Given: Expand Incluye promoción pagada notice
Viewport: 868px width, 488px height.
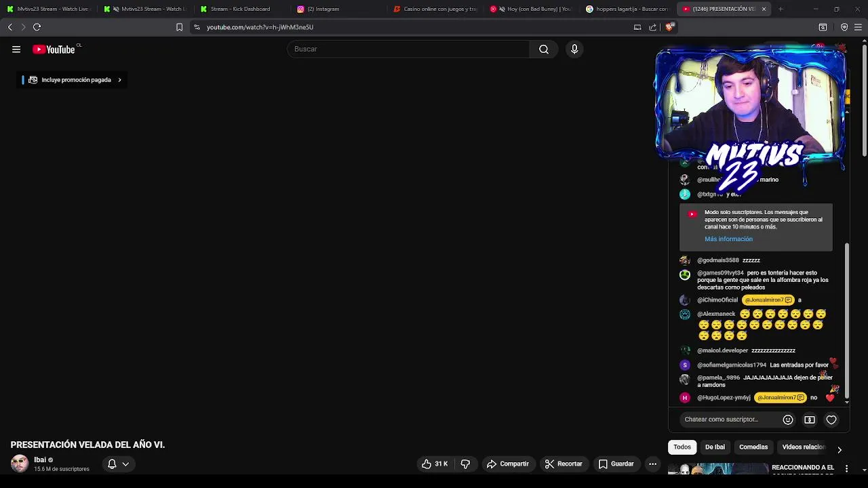Looking at the screenshot, I should (71, 80).
